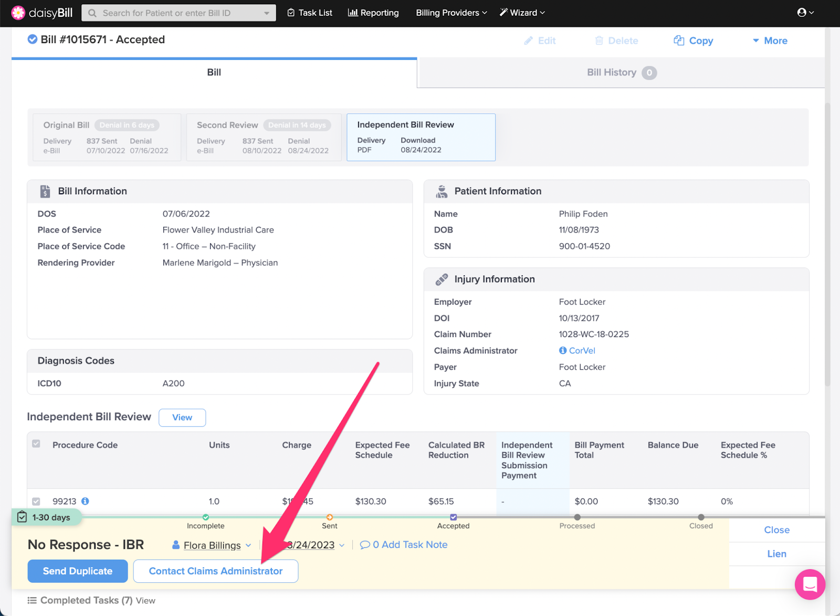Screen dimensions: 840x616
Task: Click Contact Claims Administrator button
Action: (215, 571)
